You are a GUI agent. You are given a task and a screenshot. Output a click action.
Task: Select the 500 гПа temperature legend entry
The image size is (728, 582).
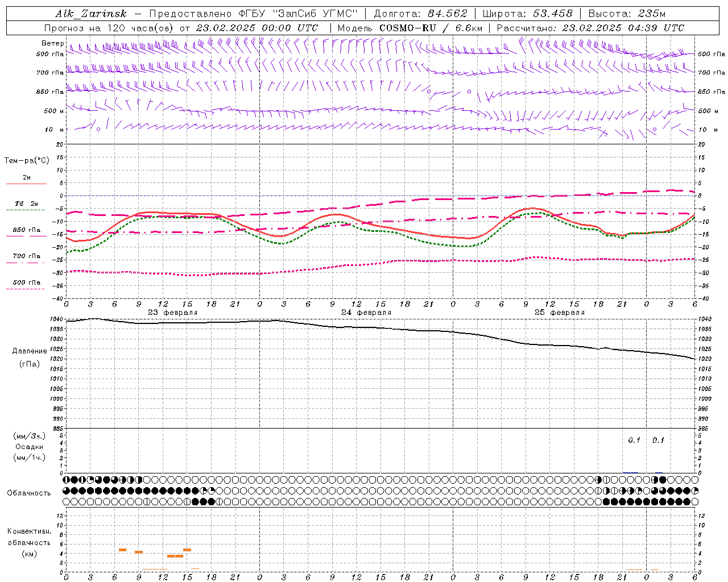click(x=27, y=282)
